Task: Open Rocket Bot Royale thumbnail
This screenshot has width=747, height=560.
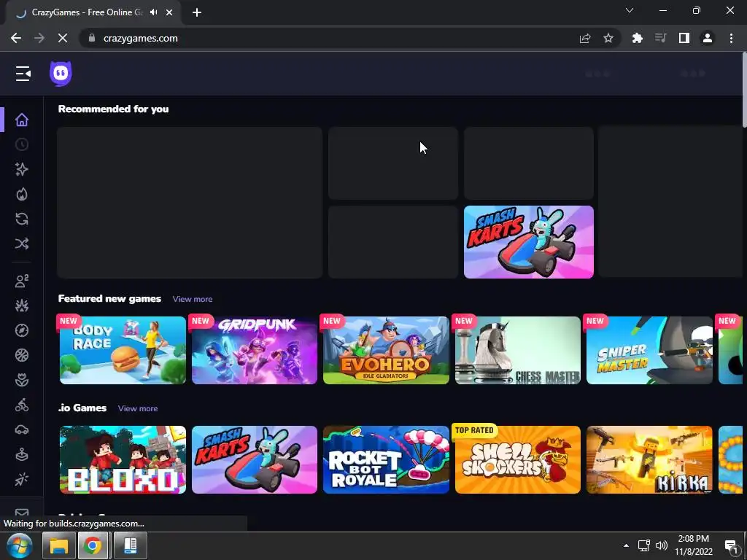Action: coord(386,459)
